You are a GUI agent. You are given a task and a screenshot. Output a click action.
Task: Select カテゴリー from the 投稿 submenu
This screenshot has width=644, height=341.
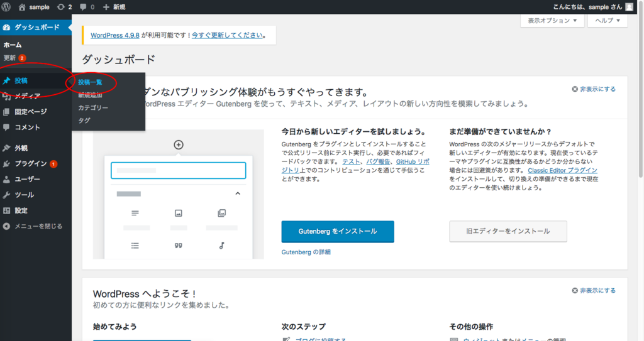point(93,107)
